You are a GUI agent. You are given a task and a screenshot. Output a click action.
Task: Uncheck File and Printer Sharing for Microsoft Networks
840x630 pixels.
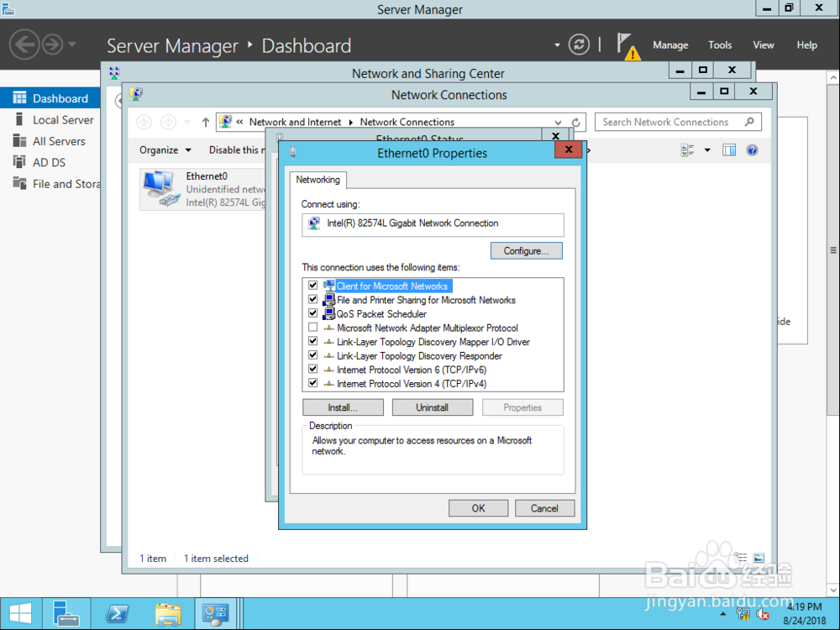click(x=312, y=300)
